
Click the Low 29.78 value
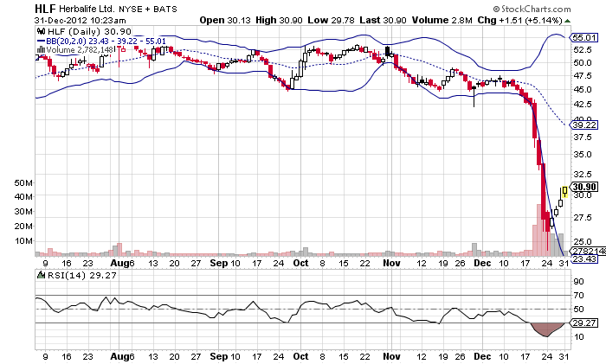pyautogui.click(x=331, y=20)
